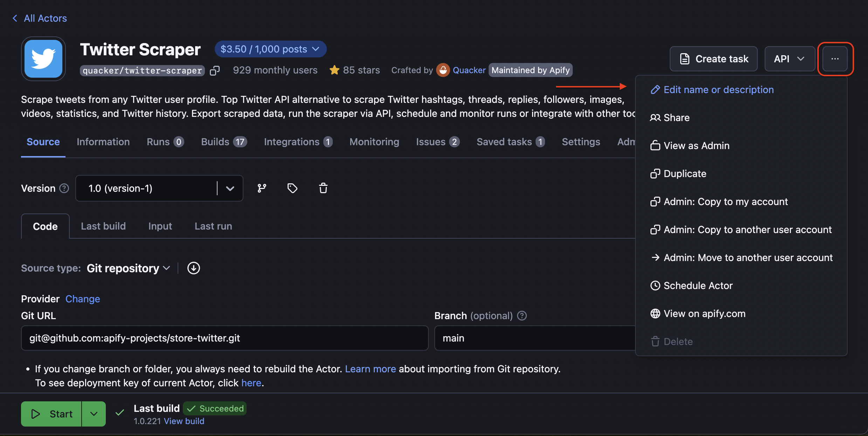Switch to the Monitoring tab
The image size is (868, 436).
coord(374,142)
